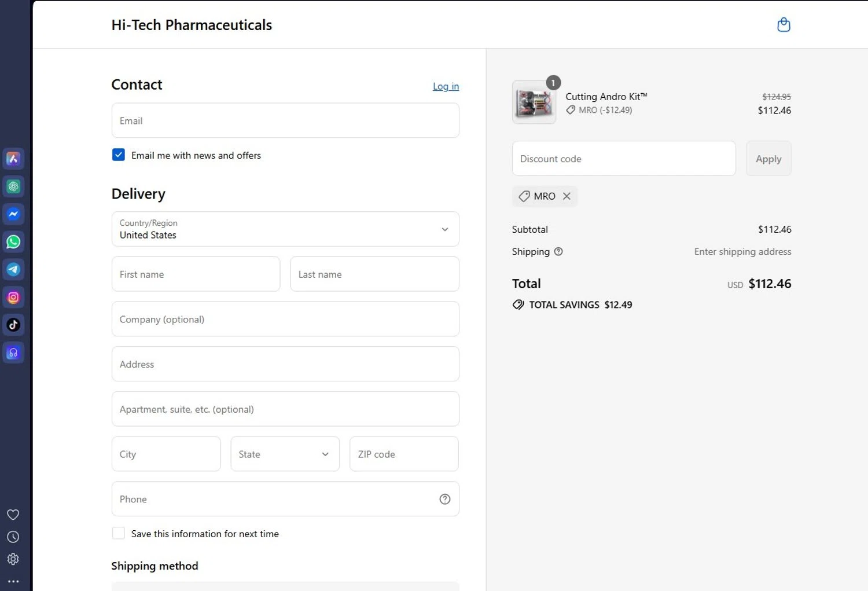This screenshot has height=591, width=868.
Task: Click the Phone field help icon
Action: pos(444,500)
